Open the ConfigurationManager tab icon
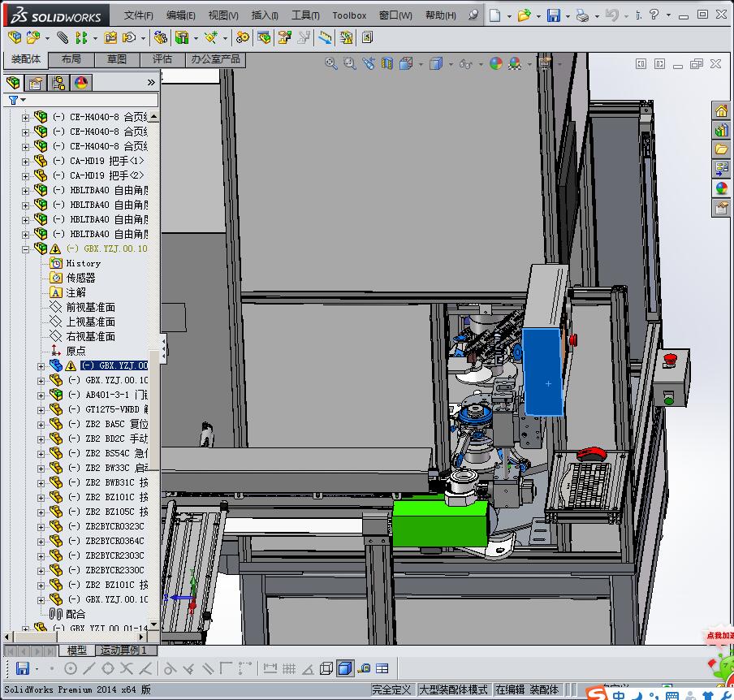The height and width of the screenshot is (700, 734). tap(58, 83)
